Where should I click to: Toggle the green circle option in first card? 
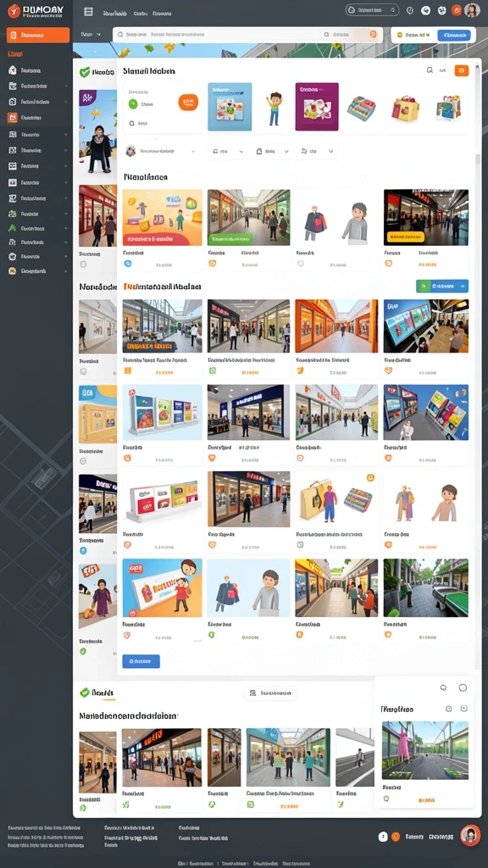tap(133, 103)
